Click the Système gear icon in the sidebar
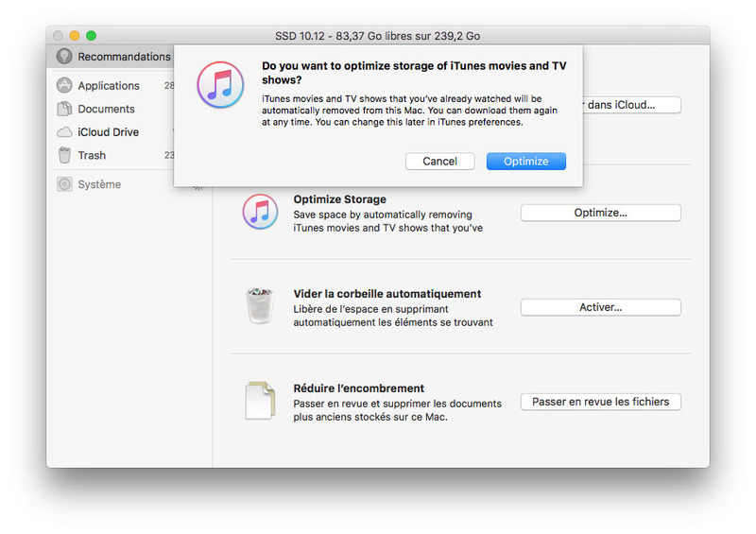This screenshot has width=756, height=534. click(64, 184)
